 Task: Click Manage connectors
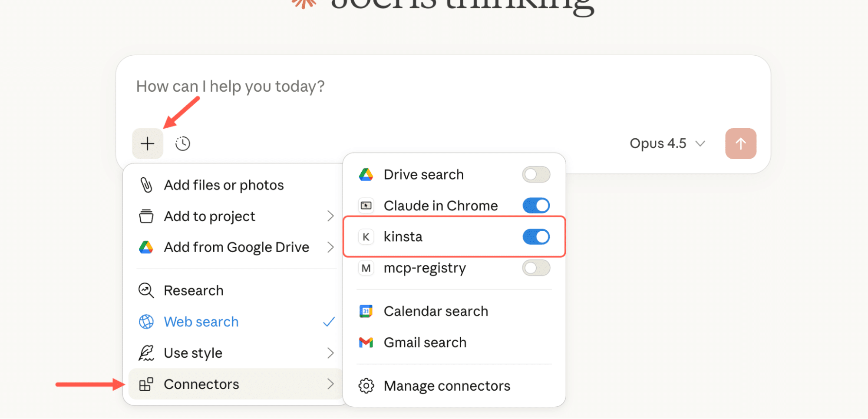tap(446, 386)
